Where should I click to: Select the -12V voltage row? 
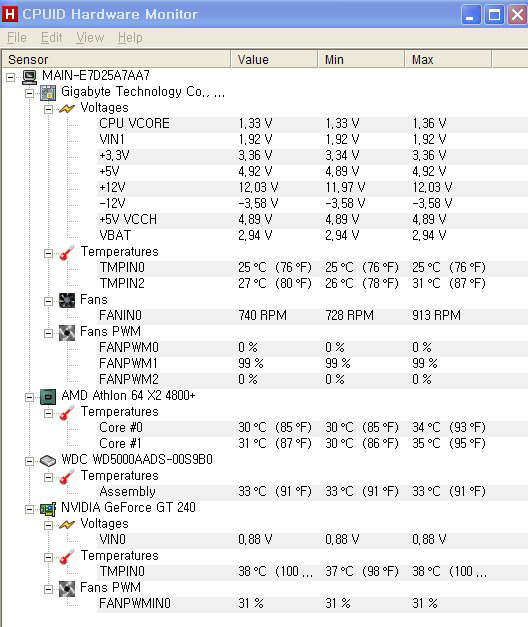click(x=312, y=204)
